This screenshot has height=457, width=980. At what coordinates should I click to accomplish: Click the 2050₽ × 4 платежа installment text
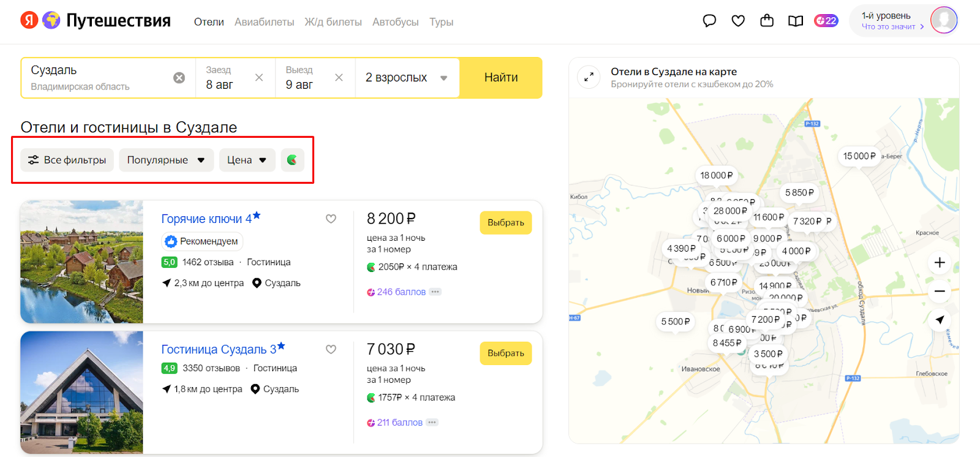[418, 267]
